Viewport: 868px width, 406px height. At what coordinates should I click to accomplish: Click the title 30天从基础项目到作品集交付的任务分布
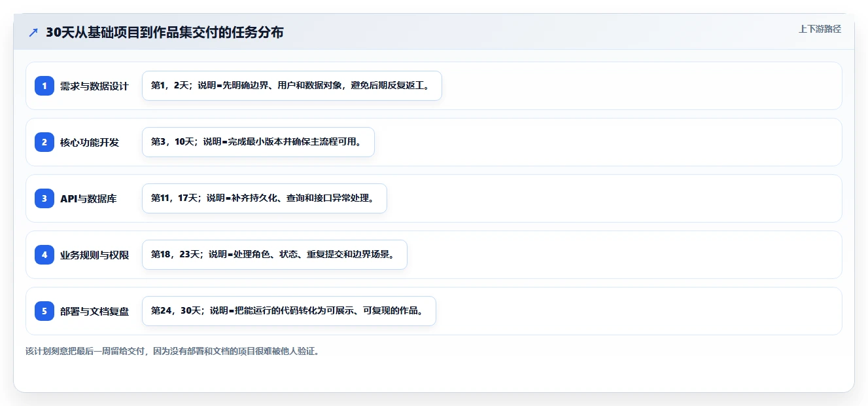coord(165,32)
